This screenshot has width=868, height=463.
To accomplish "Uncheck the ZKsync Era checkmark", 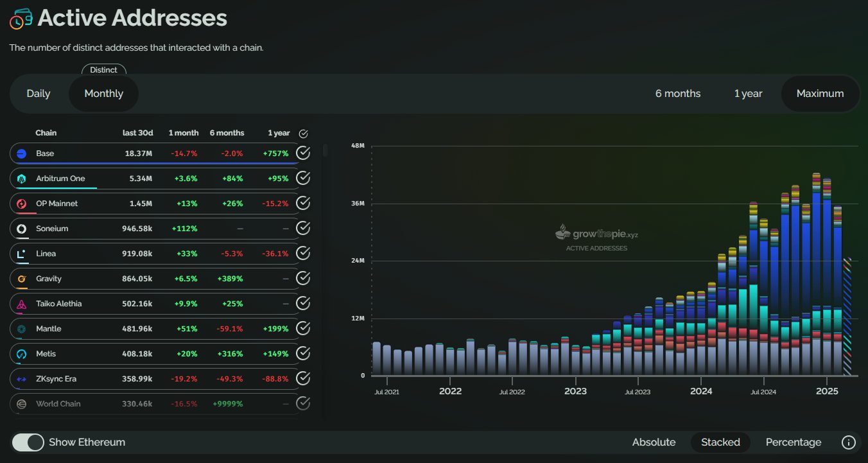I will pyautogui.click(x=303, y=379).
